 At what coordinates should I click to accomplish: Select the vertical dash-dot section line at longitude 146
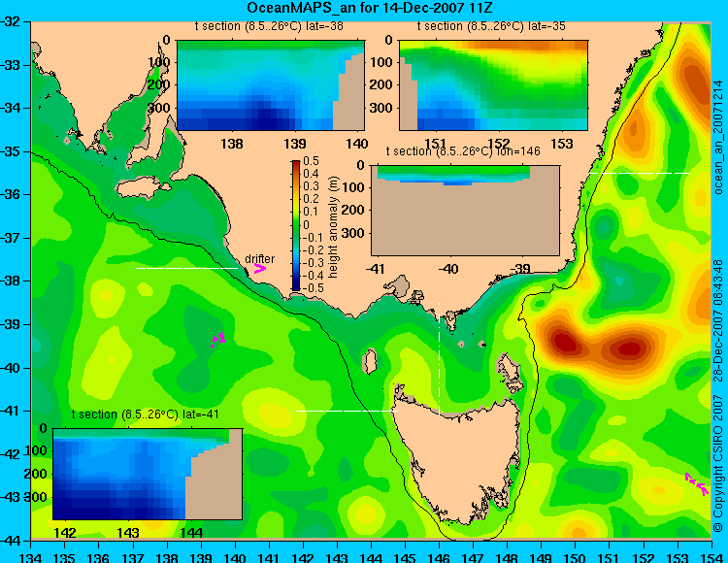439,358
